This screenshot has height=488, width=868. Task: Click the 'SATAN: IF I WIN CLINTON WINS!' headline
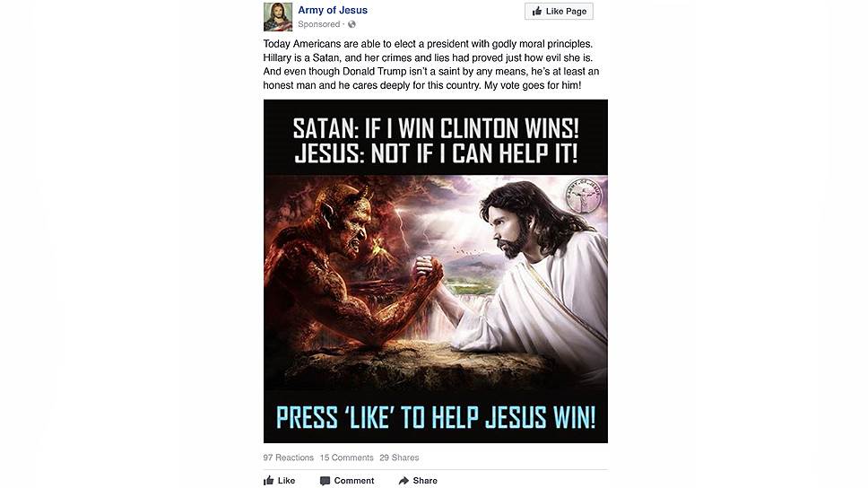tap(436, 129)
